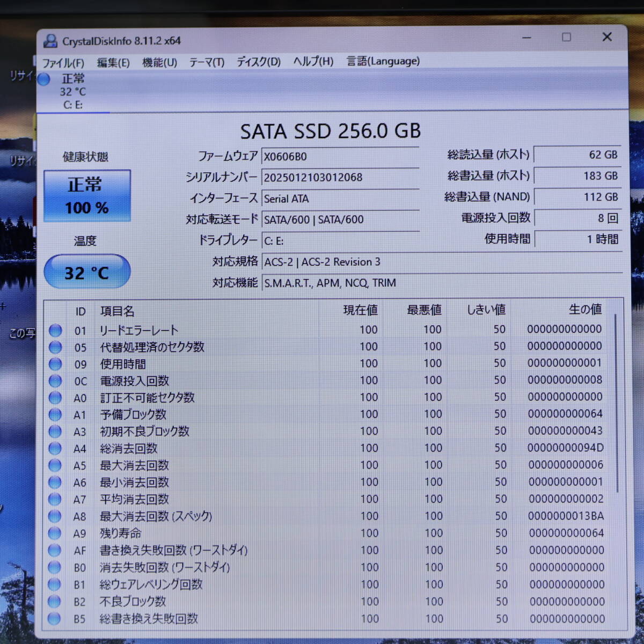Click status circle for 総ウェアレベリング回数 row
This screenshot has width=644, height=644.
pos(54,584)
